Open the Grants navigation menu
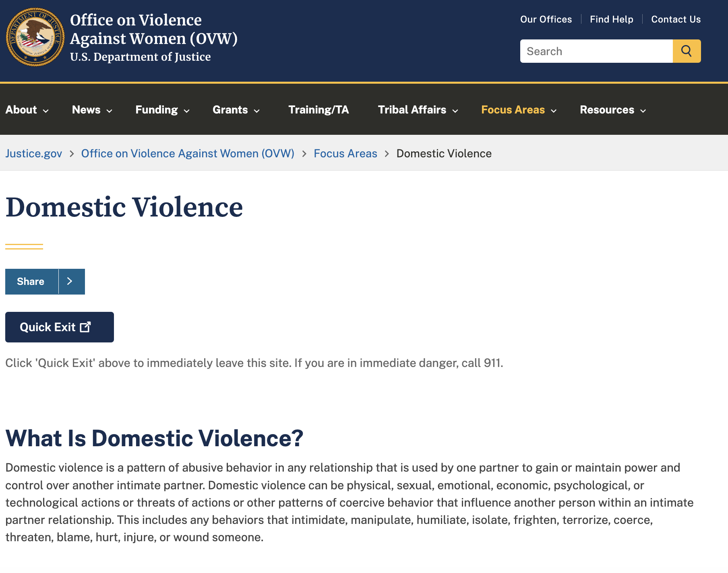The width and height of the screenshot is (728, 573). [236, 110]
